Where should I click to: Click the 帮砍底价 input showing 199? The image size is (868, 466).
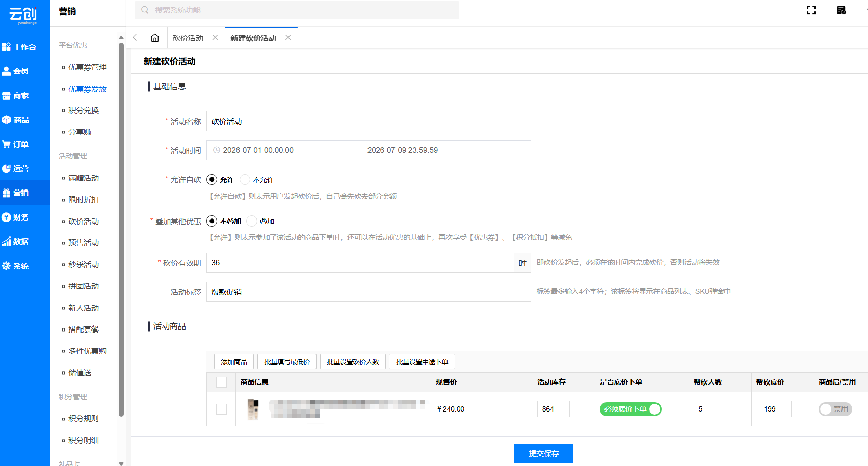coord(775,409)
